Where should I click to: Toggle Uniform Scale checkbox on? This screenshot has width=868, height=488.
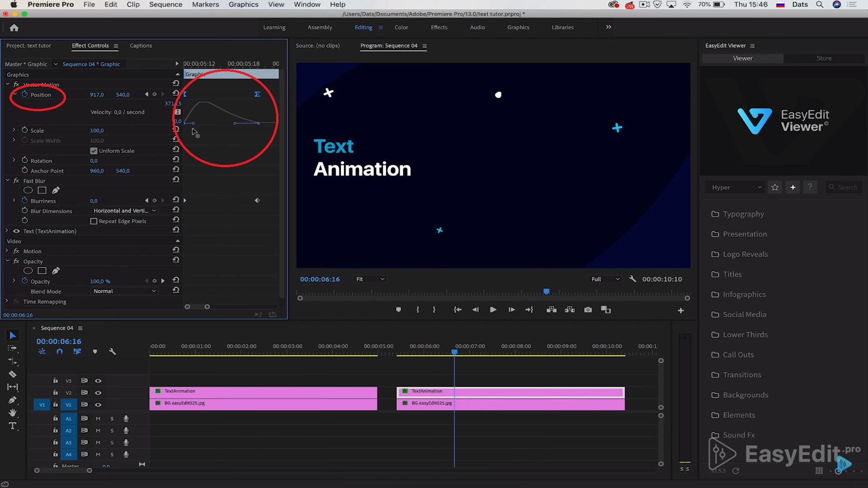pyautogui.click(x=93, y=150)
